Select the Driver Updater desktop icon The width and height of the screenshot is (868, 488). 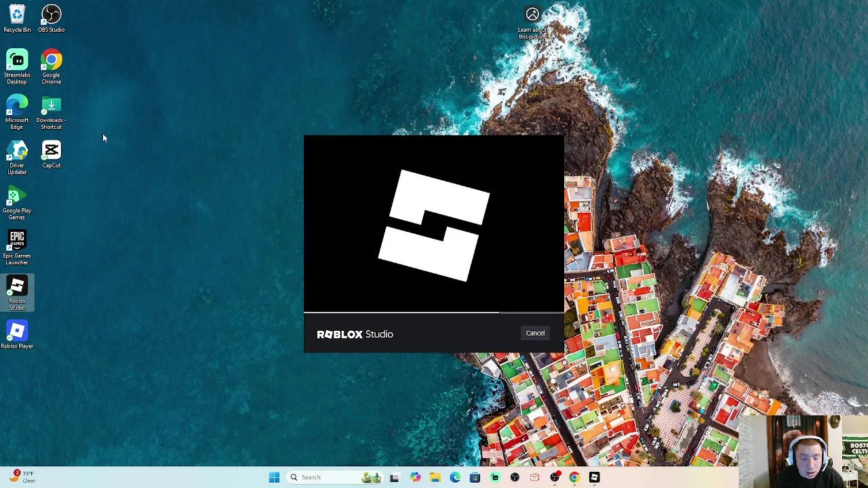coord(17,158)
